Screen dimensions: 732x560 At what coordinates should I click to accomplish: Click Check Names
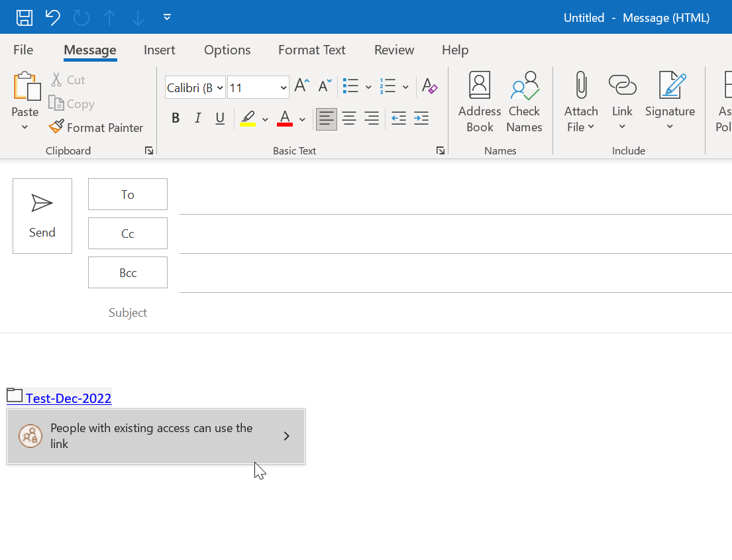point(524,102)
